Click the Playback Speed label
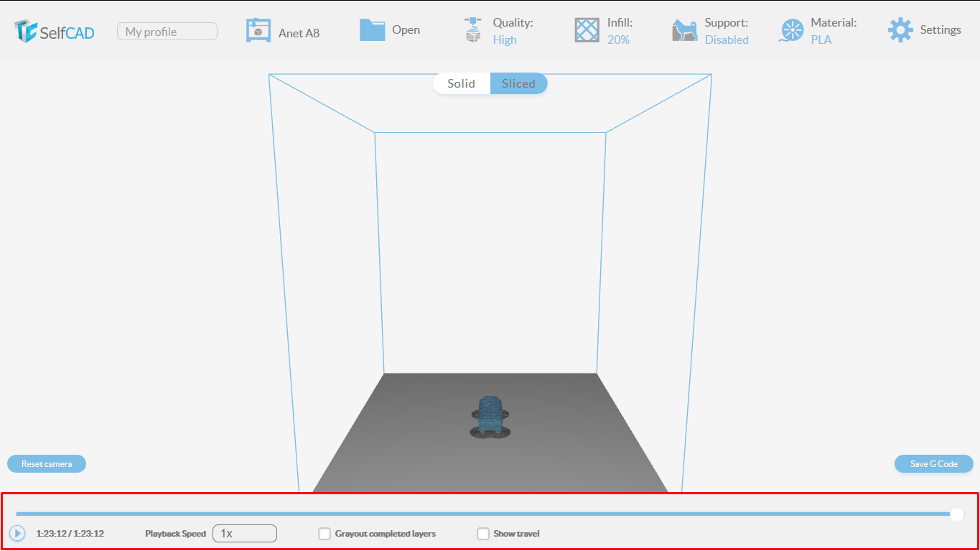 tap(175, 534)
